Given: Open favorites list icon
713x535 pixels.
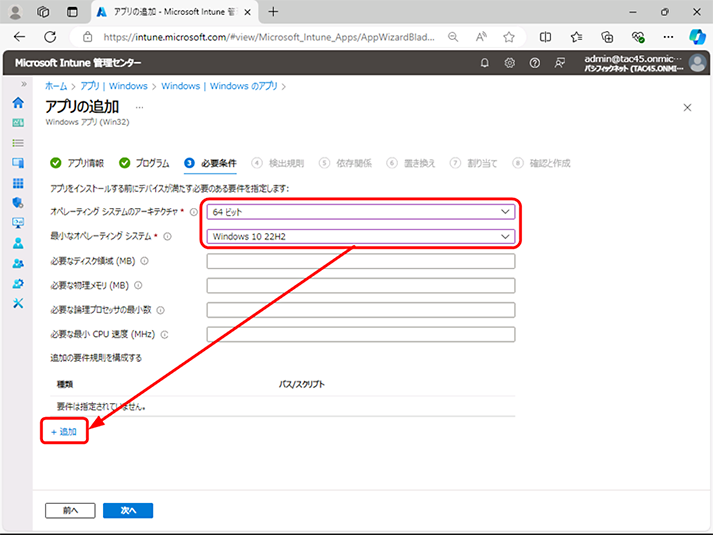Looking at the screenshot, I should point(577,37).
